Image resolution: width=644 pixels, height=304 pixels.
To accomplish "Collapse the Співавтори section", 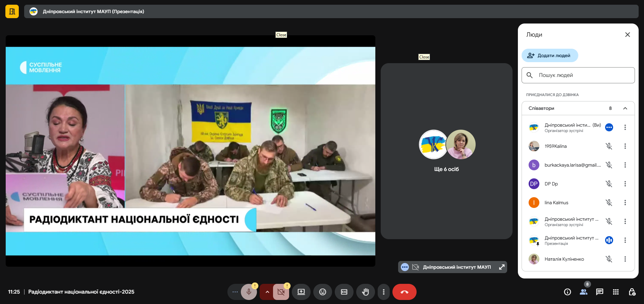I will [625, 108].
